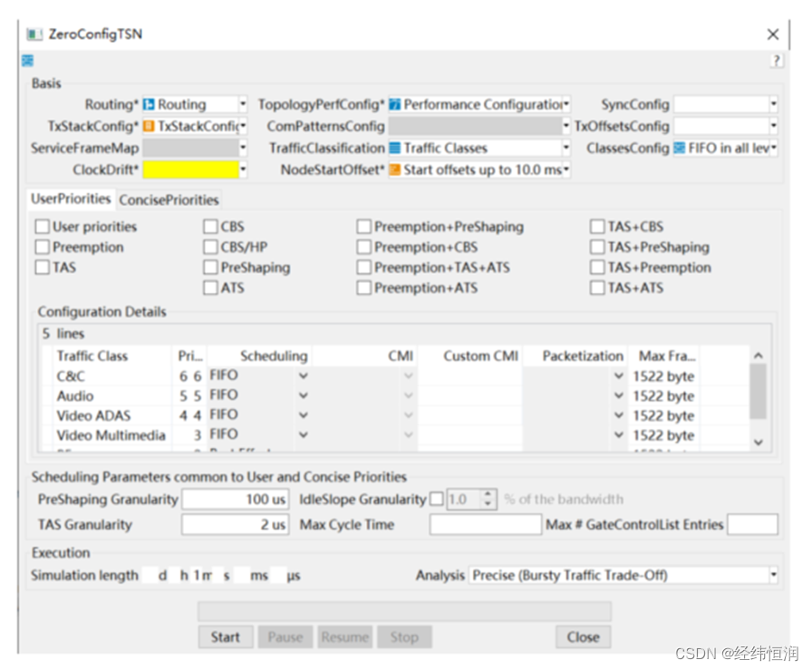The width and height of the screenshot is (812, 670).
Task: Open the Routing dropdown
Action: [x=243, y=104]
